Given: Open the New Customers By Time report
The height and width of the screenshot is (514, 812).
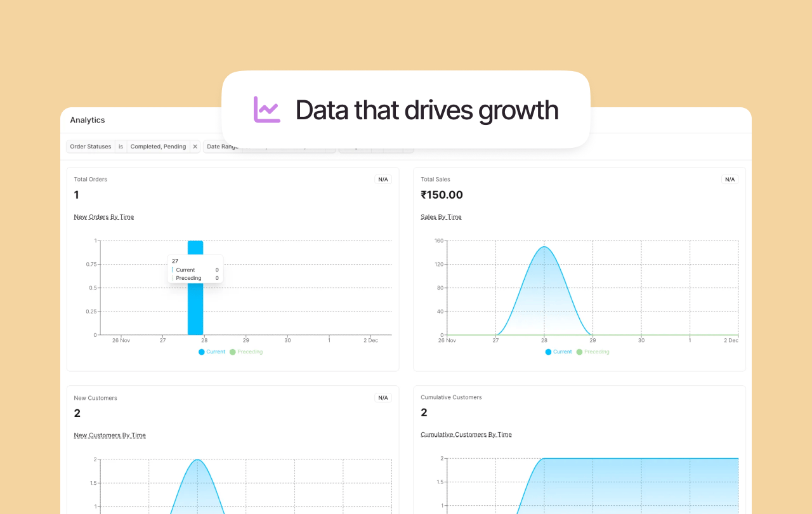Looking at the screenshot, I should (110, 435).
